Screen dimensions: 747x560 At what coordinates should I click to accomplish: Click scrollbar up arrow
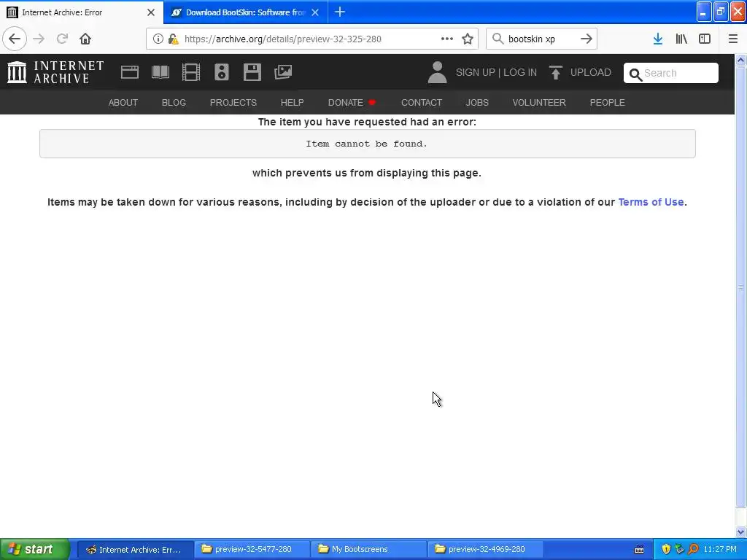[741, 61]
